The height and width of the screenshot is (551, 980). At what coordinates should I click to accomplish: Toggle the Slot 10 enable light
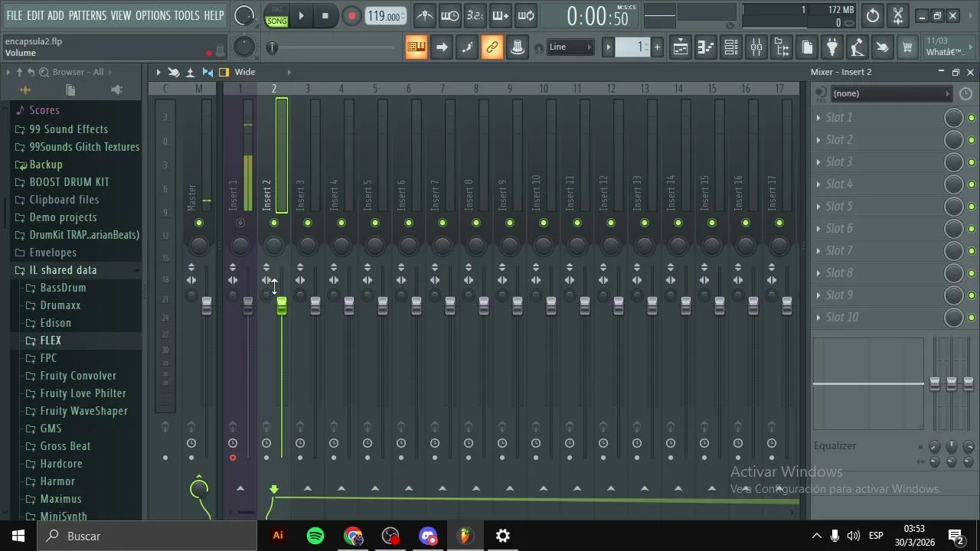click(972, 318)
